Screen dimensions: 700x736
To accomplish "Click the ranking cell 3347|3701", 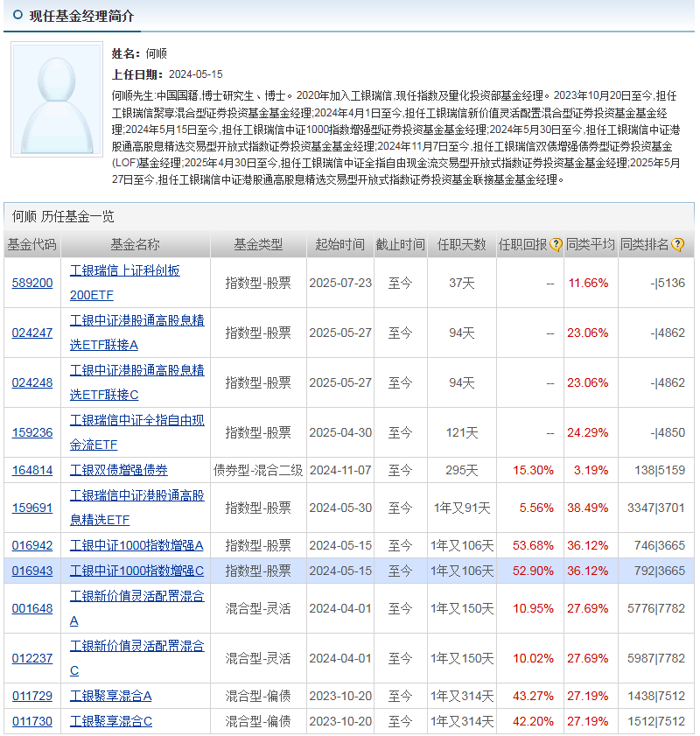I will click(x=656, y=508).
